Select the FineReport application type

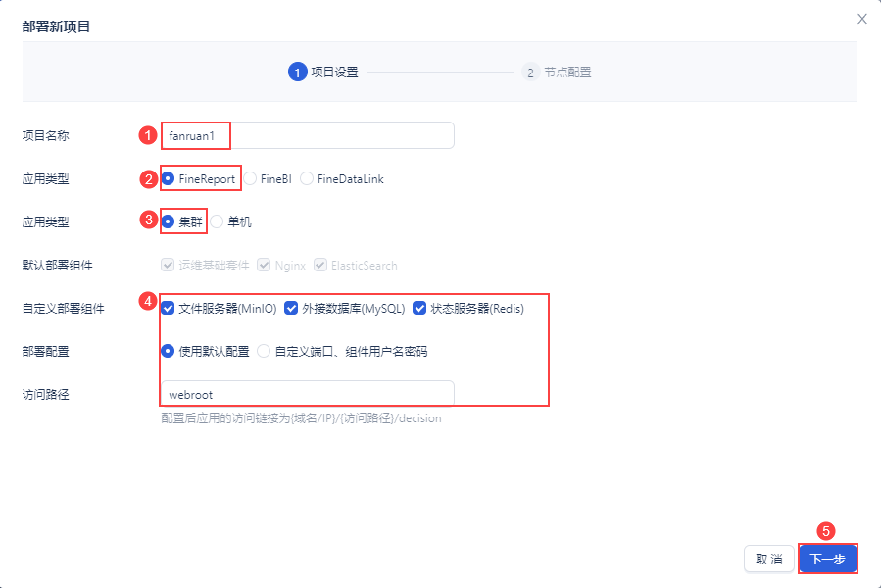pyautogui.click(x=199, y=178)
